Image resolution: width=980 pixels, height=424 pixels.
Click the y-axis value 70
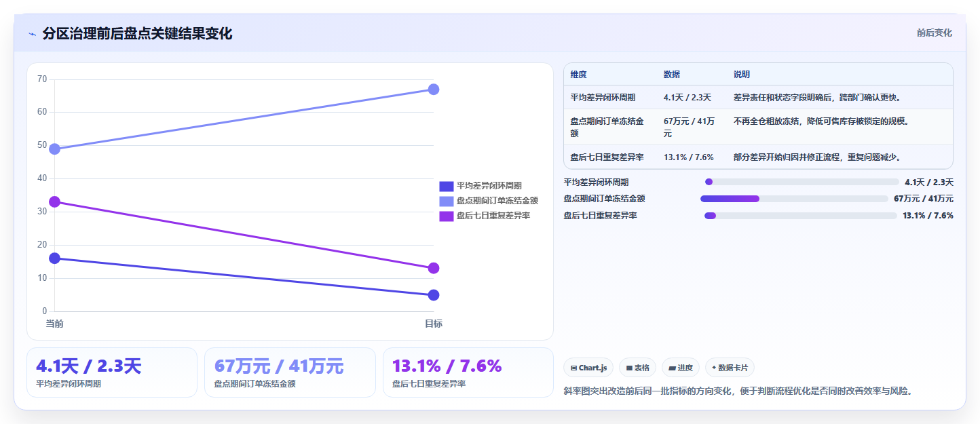click(42, 79)
